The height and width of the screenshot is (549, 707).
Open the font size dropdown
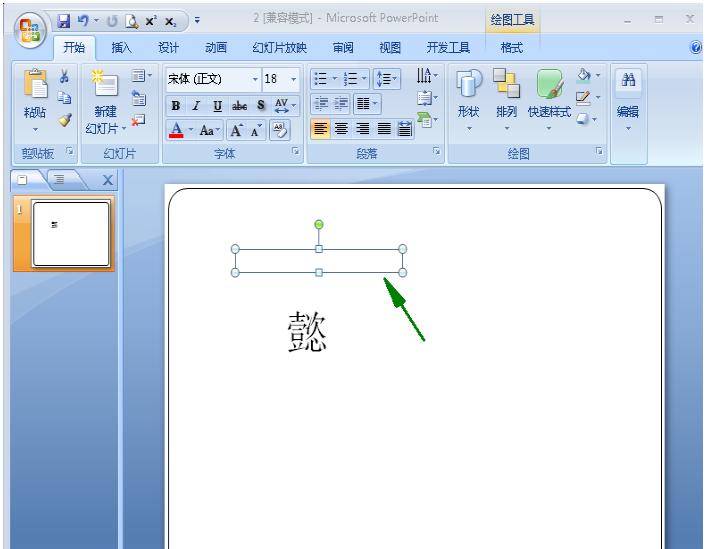293,79
